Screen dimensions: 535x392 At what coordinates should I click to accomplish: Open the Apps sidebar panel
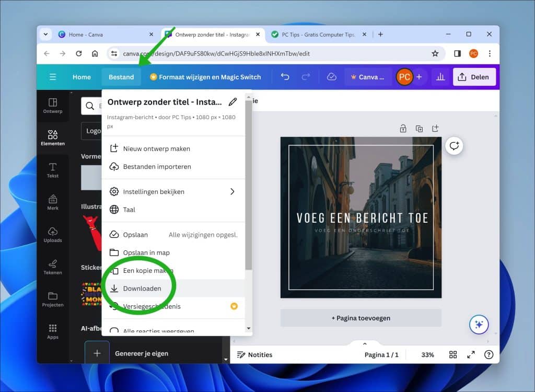(x=53, y=331)
